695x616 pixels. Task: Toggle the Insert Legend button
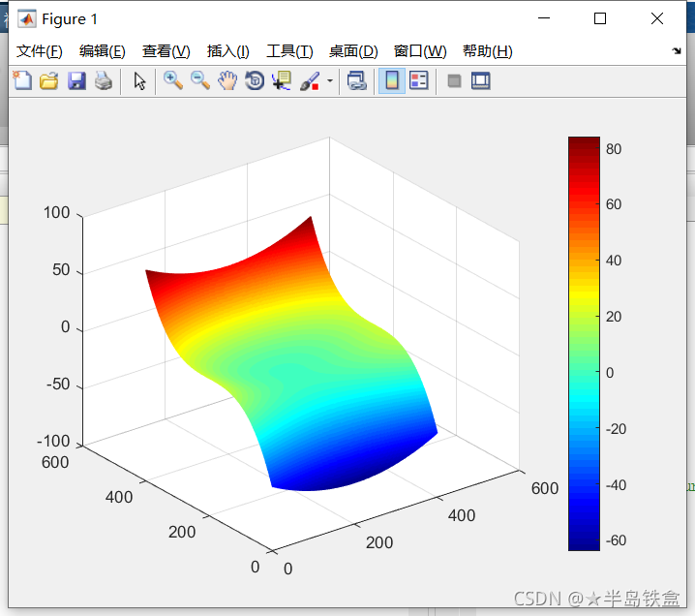(x=419, y=81)
